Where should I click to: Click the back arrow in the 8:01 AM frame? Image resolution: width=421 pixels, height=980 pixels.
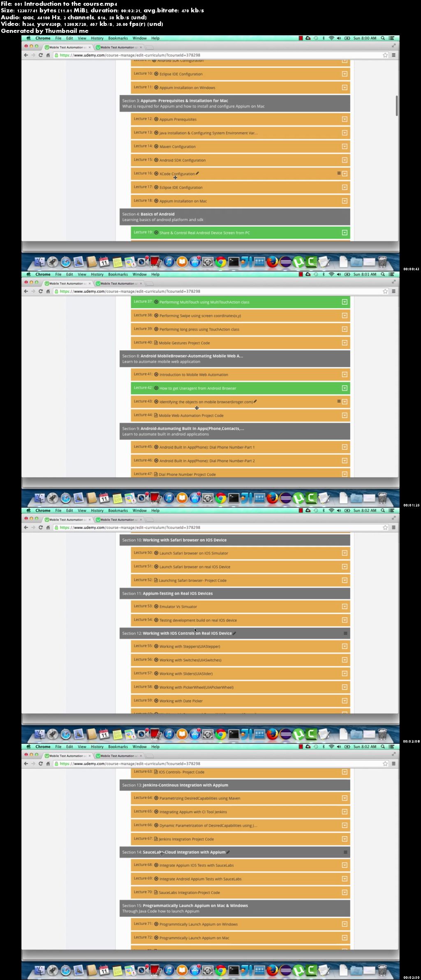[x=26, y=291]
